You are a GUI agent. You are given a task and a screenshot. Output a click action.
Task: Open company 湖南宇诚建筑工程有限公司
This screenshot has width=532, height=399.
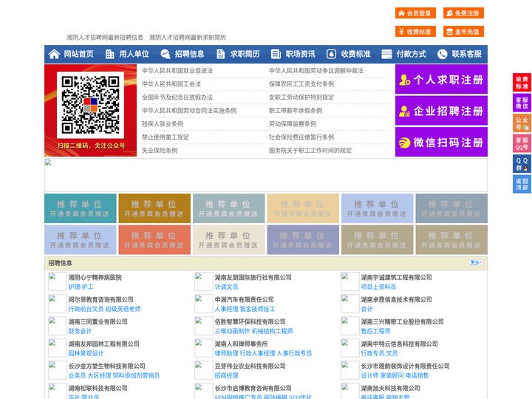point(396,277)
